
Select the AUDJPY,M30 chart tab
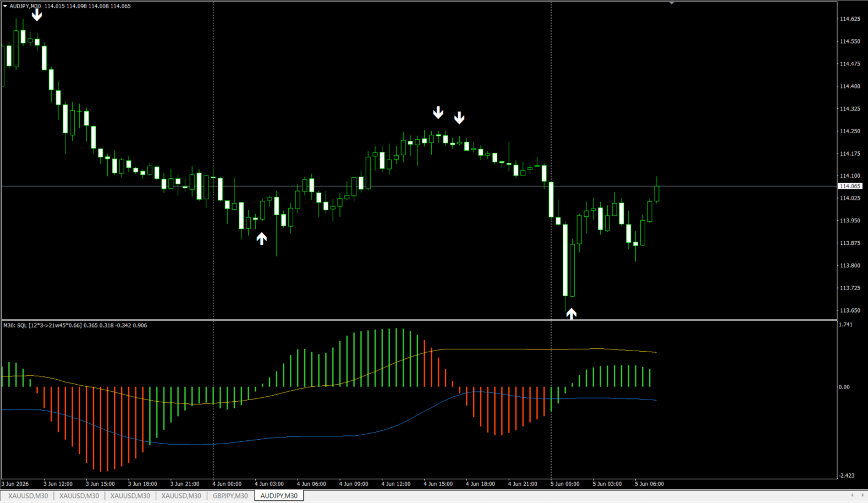tap(279, 496)
